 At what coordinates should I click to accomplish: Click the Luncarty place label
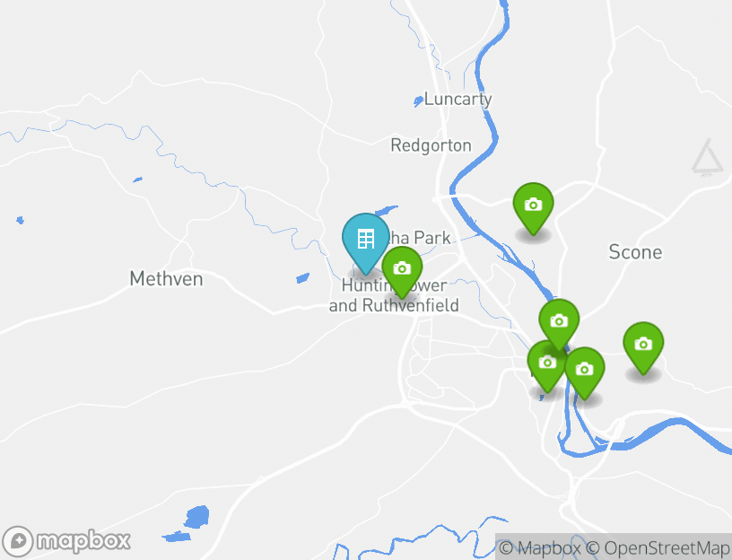point(458,99)
